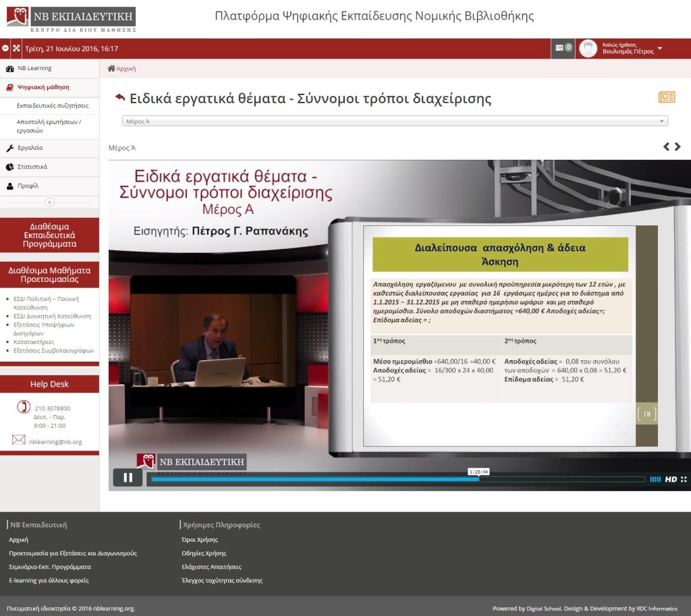Screen dimensions: 691x616
Task: Click the phone icon in Help Desk
Action: click(24, 406)
